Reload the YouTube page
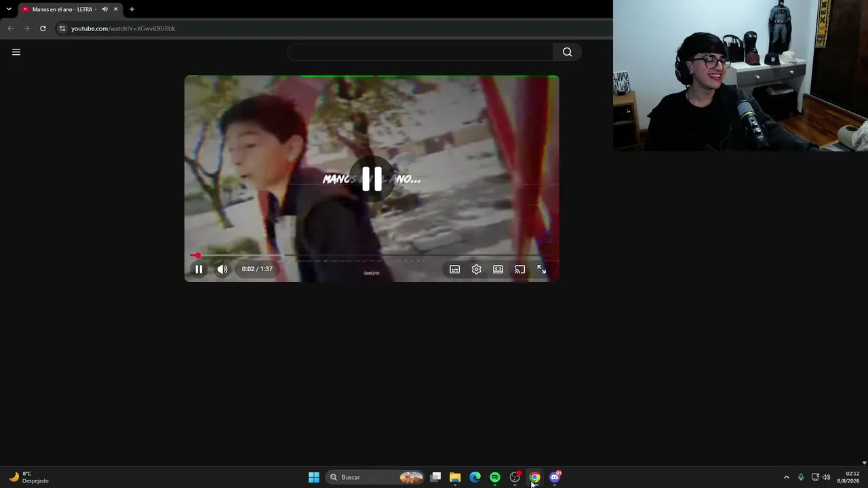Screen dimensions: 868x488 [x=43, y=28]
